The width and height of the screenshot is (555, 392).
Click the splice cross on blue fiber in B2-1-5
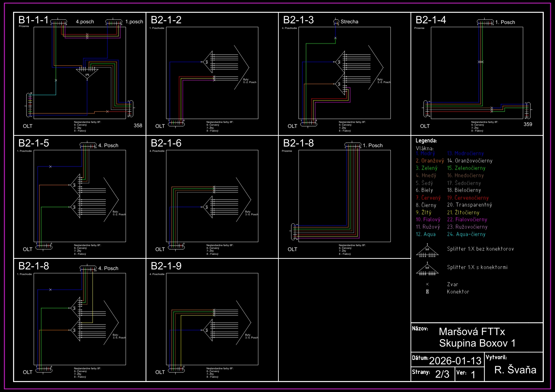(50, 167)
